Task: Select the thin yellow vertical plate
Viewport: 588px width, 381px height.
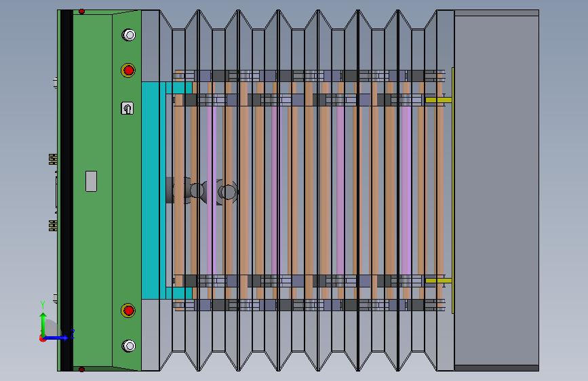Action: (453, 190)
